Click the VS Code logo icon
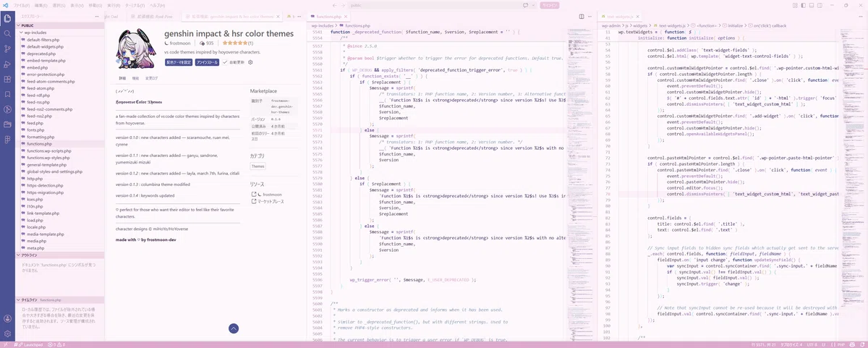 click(x=7, y=4)
